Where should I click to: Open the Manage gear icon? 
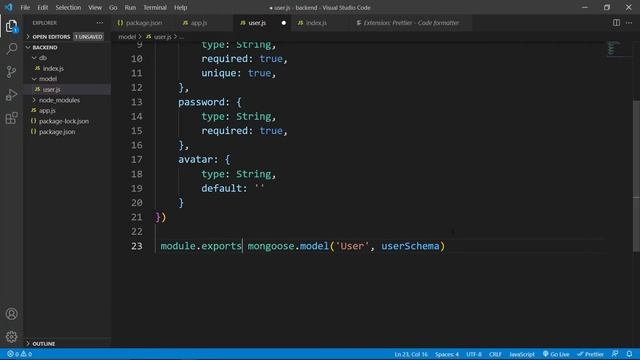[x=11, y=337]
